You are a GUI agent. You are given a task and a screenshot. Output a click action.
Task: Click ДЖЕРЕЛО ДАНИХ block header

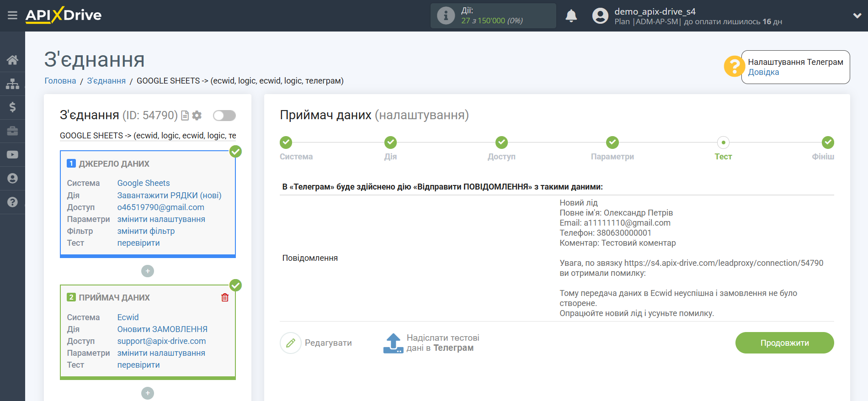pos(114,164)
